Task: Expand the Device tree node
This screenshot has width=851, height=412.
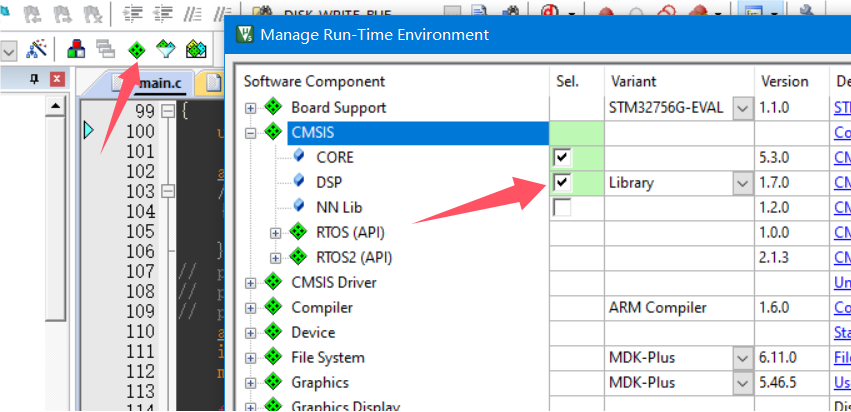Action: click(250, 333)
